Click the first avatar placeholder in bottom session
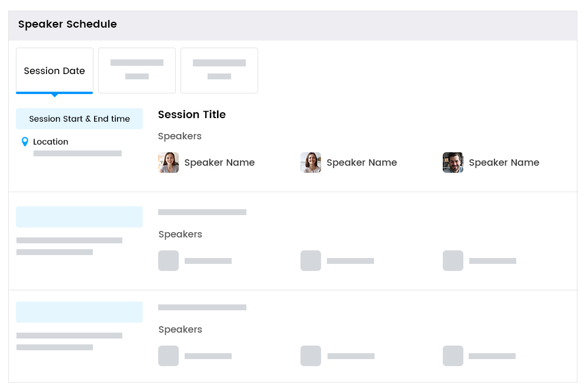Image resolution: width=588 pixels, height=392 pixels. 168,356
